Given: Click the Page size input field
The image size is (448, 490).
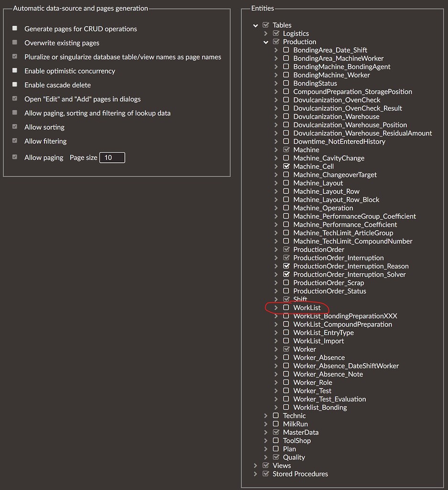Looking at the screenshot, I should coord(111,157).
